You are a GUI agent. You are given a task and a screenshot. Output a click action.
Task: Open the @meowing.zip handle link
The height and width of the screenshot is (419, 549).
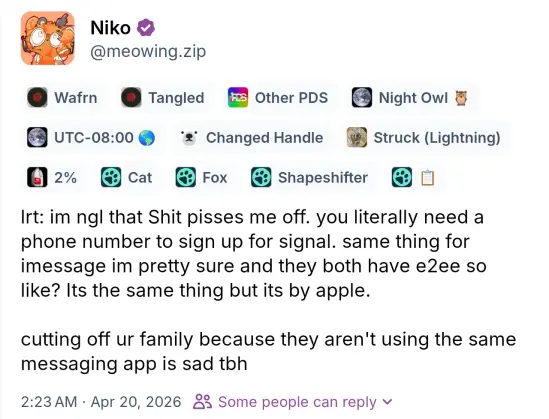pos(148,52)
